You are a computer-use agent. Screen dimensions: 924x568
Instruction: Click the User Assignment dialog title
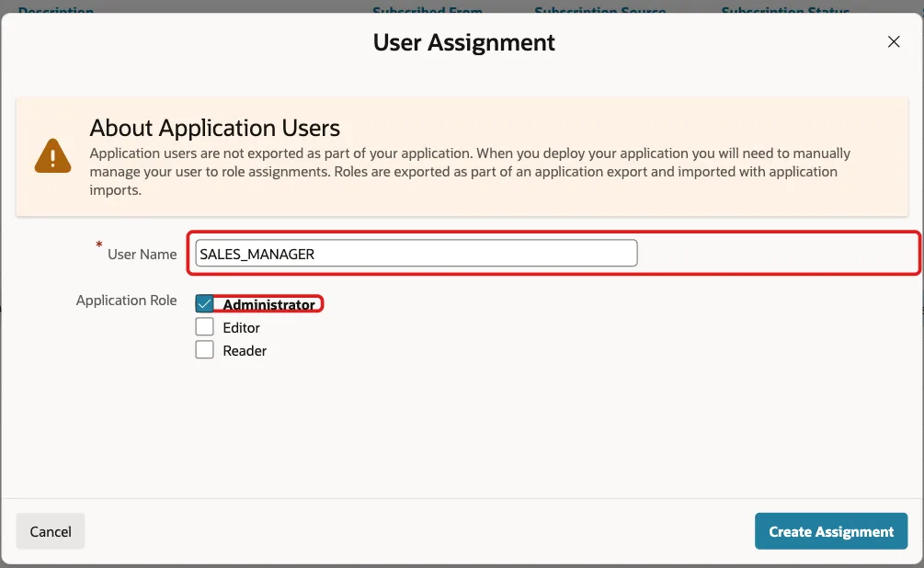coord(463,42)
